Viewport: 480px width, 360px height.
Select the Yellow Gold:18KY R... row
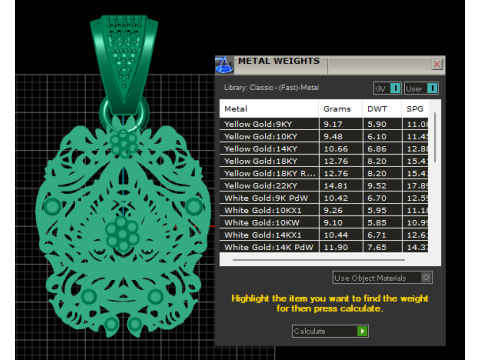pyautogui.click(x=324, y=173)
